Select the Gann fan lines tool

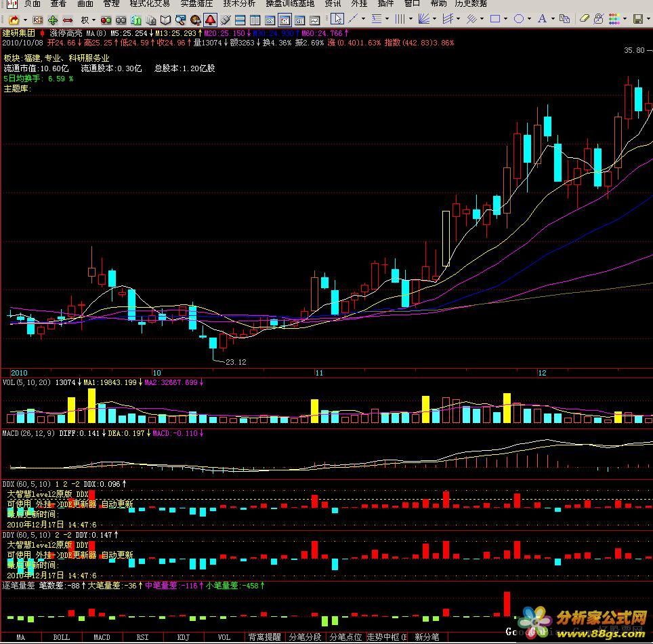(424, 19)
